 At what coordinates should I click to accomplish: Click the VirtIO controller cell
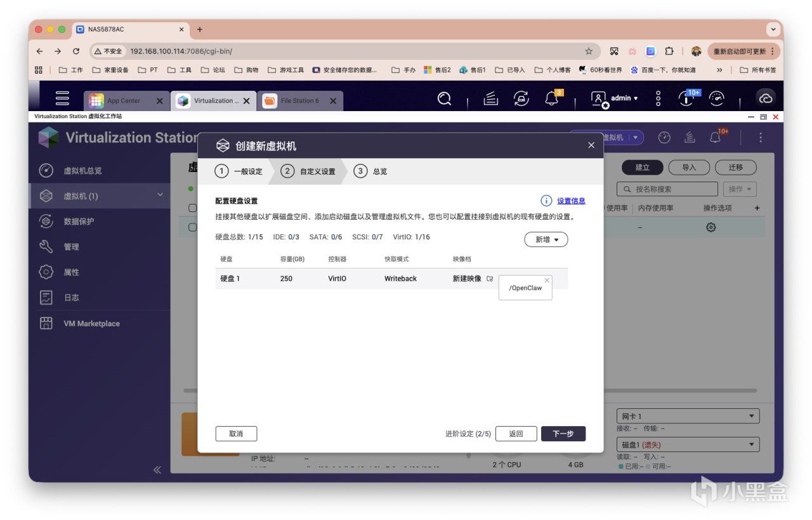pyautogui.click(x=337, y=279)
